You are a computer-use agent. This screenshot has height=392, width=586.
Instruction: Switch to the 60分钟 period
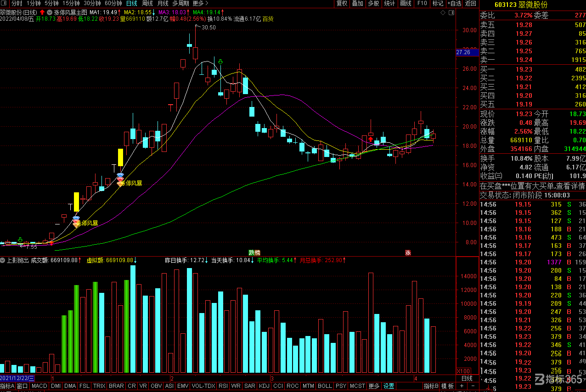tap(113, 3)
